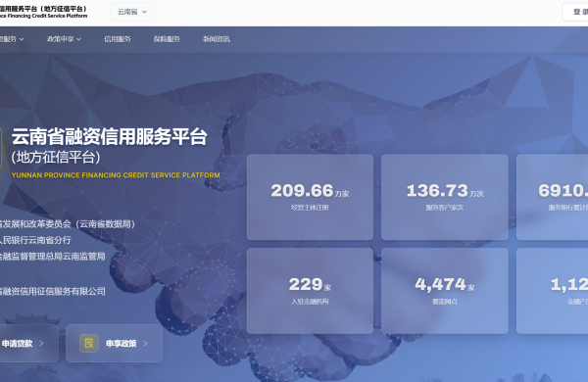
Task: Click YUNNAN PROVINCE FINANCING CREDIT SERVICE PLATFORM text
Action: [x=116, y=175]
